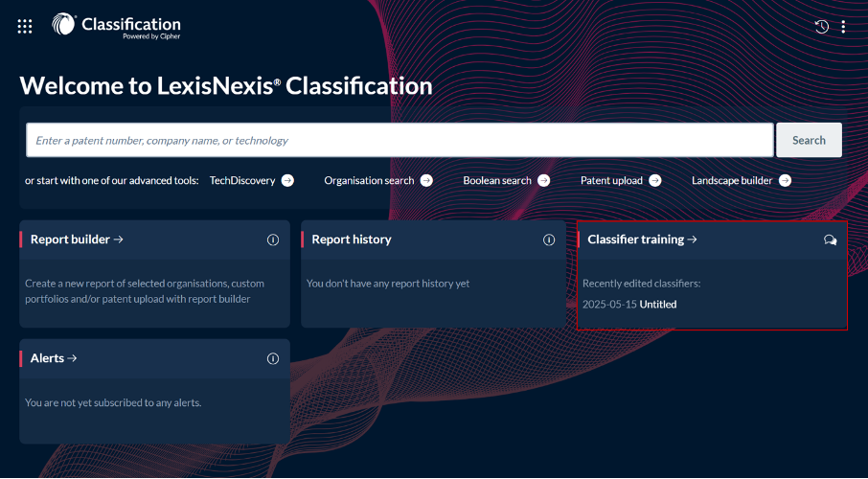Open Alerts heading link
This screenshot has height=479, width=868.
[54, 358]
